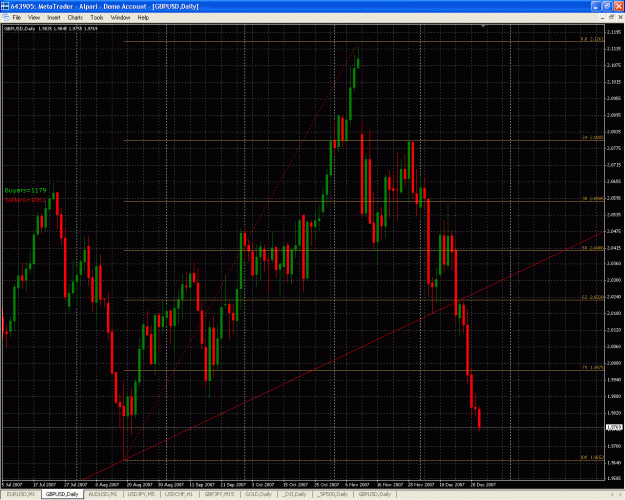Click the 6 Nov 2007 date label
The image size is (625, 500).
tap(357, 485)
